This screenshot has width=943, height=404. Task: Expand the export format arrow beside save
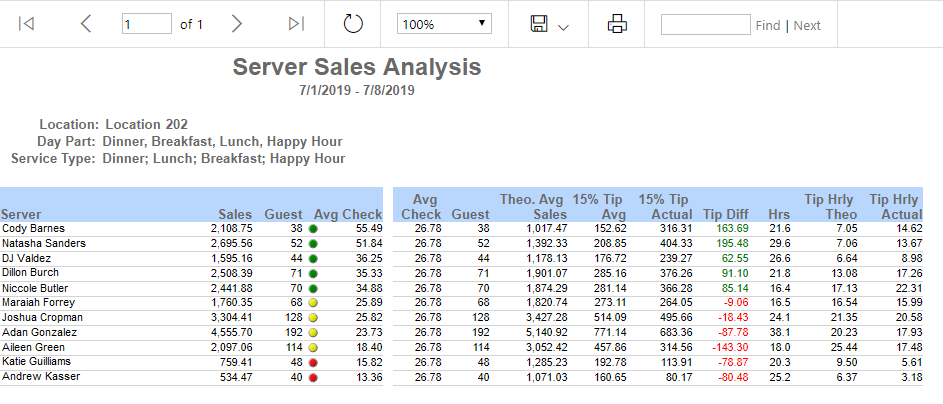563,27
